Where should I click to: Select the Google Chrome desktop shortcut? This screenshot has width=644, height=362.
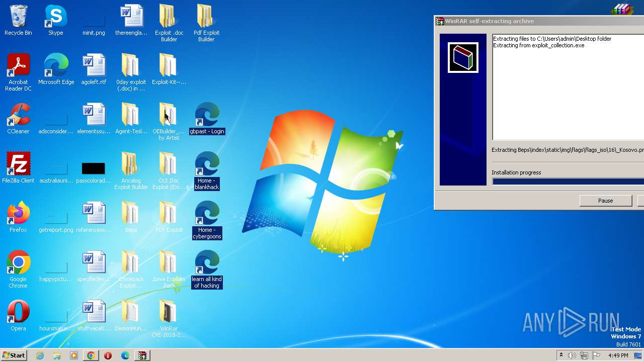(x=18, y=270)
